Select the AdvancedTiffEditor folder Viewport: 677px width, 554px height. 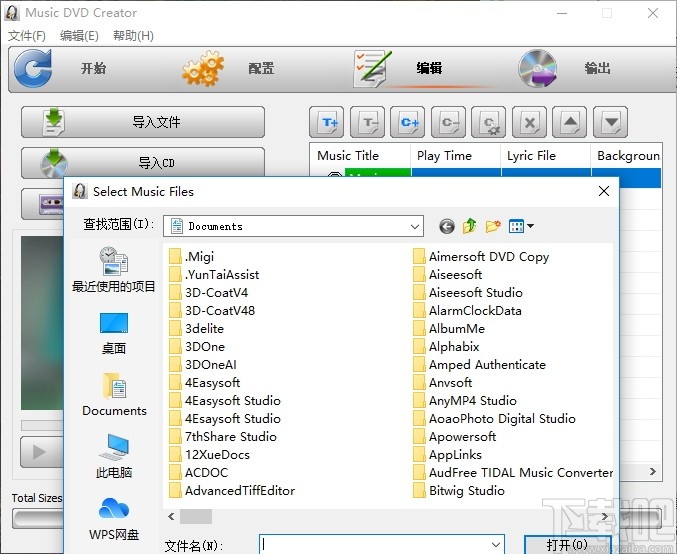pyautogui.click(x=232, y=491)
